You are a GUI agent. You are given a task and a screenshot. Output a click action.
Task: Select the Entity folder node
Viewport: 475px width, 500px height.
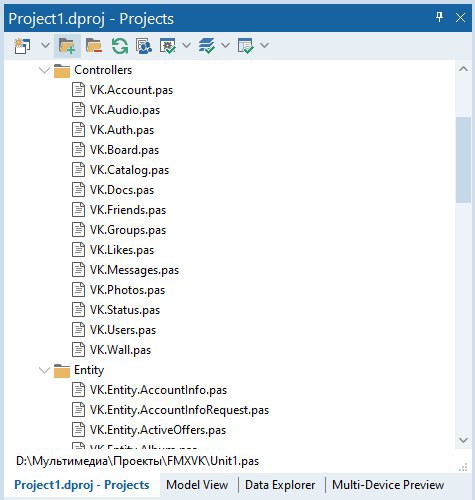[x=89, y=370]
